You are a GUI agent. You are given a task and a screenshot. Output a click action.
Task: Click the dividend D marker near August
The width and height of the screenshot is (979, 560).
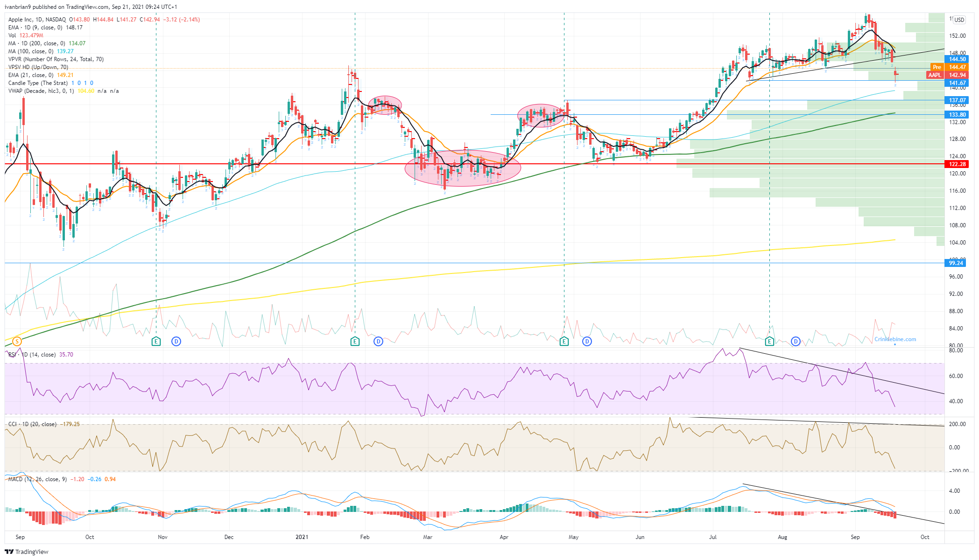click(x=796, y=342)
